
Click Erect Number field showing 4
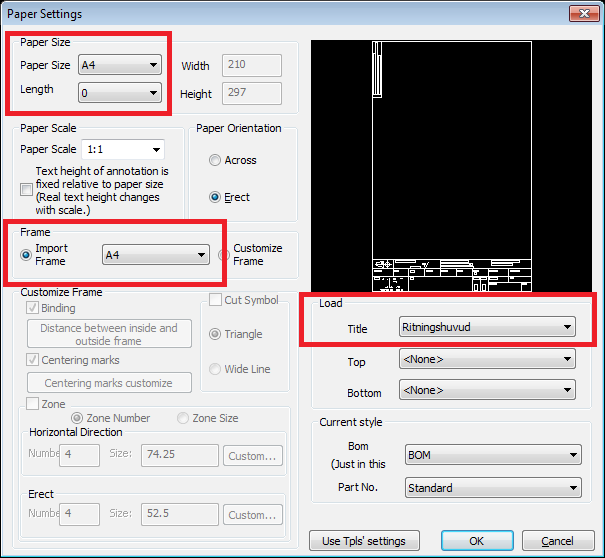(79, 514)
